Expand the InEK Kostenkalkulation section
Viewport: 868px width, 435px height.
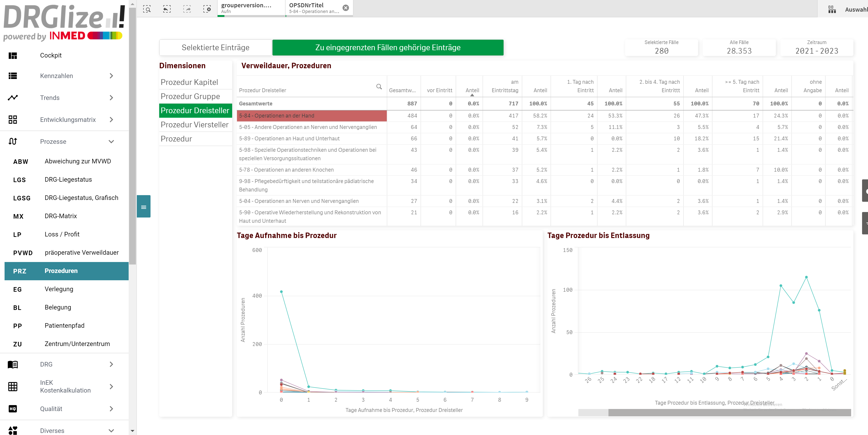coord(111,386)
